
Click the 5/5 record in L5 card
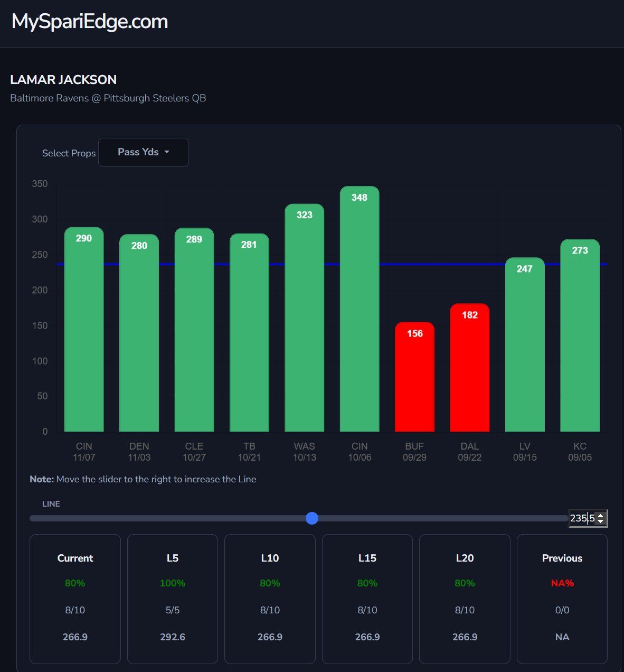click(x=173, y=610)
